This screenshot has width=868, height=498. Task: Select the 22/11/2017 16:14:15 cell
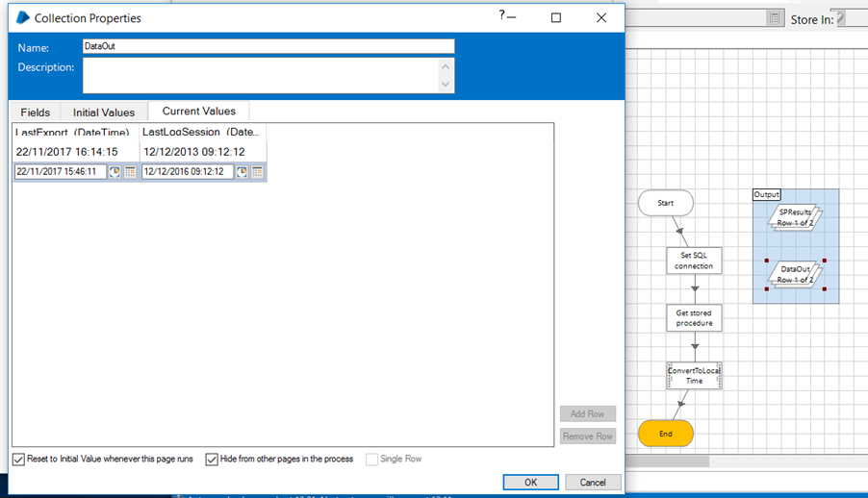(76, 152)
